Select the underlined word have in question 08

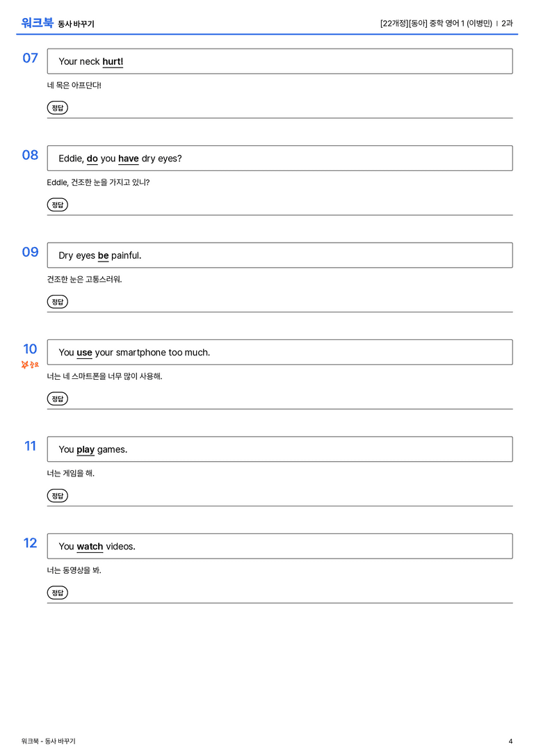click(128, 159)
